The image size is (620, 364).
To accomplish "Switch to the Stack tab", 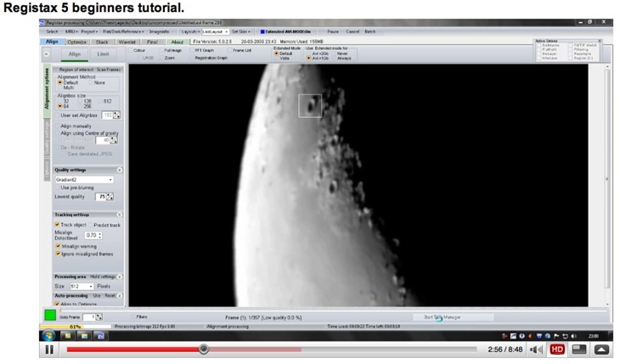I will [102, 42].
